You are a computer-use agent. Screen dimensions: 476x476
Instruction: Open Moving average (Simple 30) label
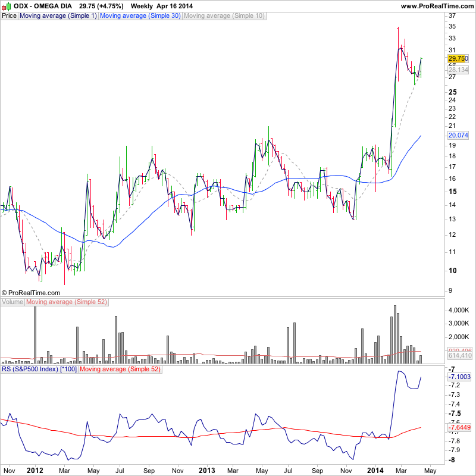pyautogui.click(x=140, y=16)
